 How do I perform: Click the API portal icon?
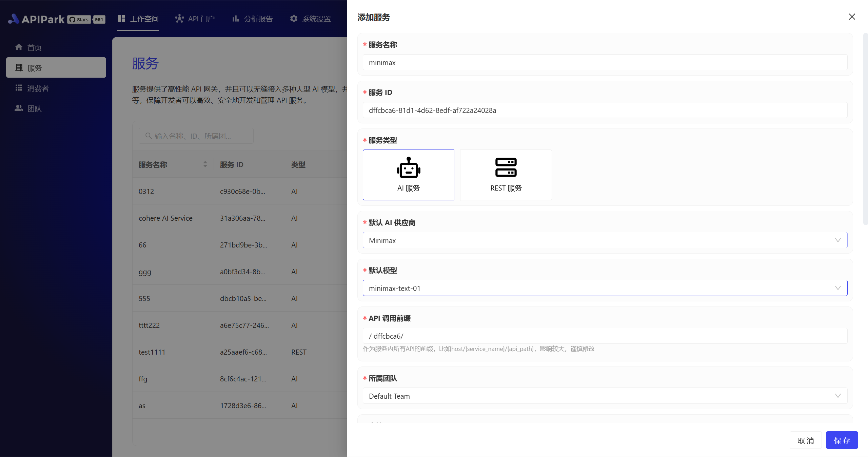coord(179,19)
